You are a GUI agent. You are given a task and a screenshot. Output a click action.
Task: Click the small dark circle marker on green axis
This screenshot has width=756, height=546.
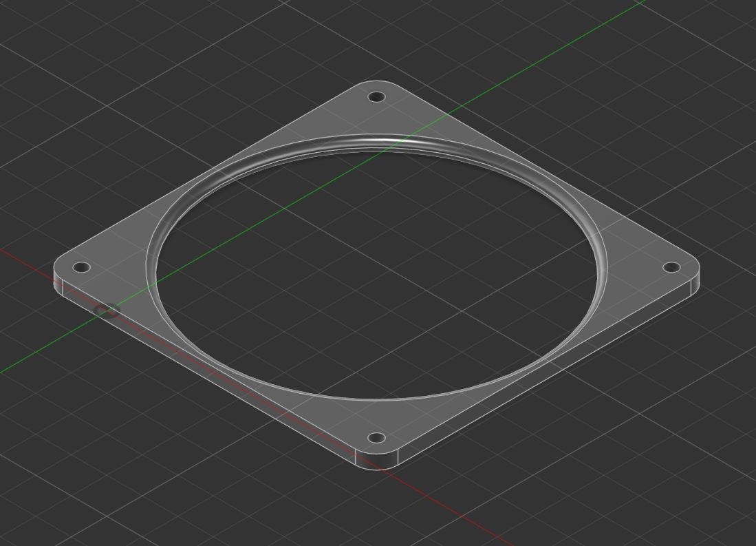pyautogui.click(x=107, y=311)
